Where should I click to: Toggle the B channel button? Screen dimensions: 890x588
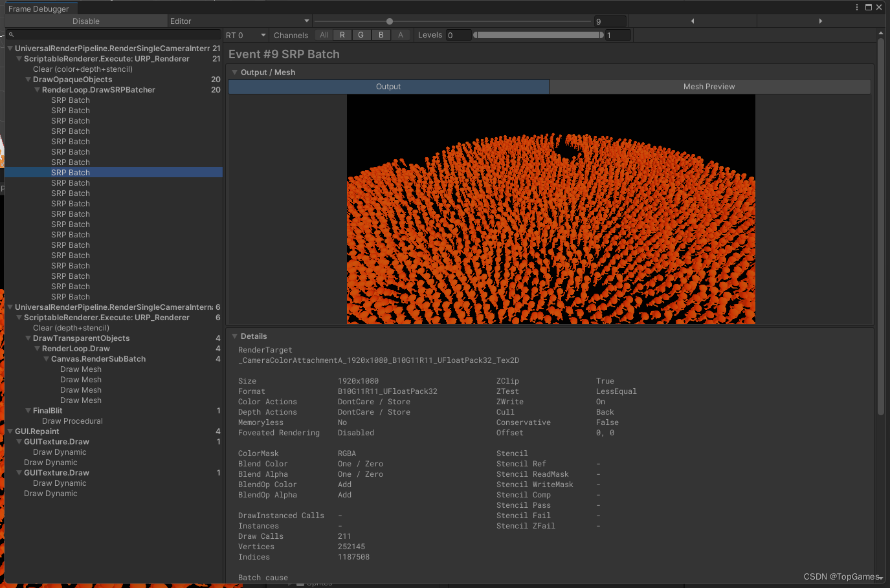381,35
